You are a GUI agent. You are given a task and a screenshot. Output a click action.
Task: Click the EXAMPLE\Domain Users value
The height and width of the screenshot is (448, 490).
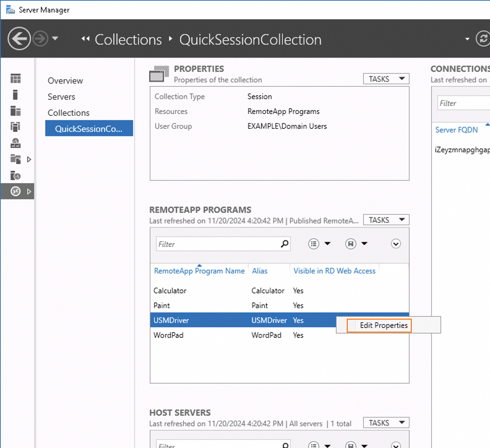(x=287, y=126)
